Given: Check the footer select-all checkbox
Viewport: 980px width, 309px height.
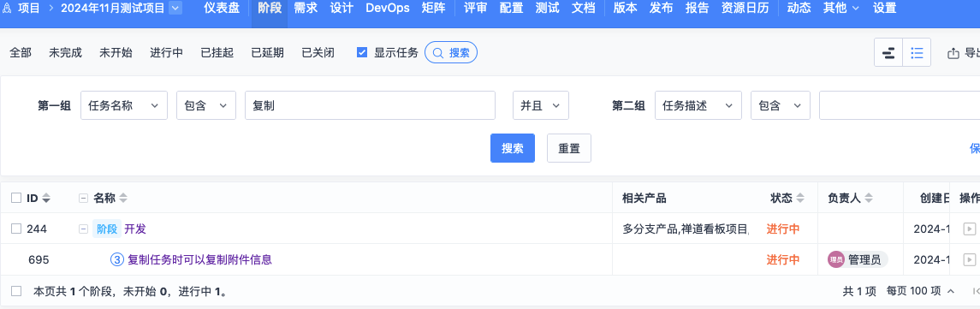Looking at the screenshot, I should [x=17, y=291].
